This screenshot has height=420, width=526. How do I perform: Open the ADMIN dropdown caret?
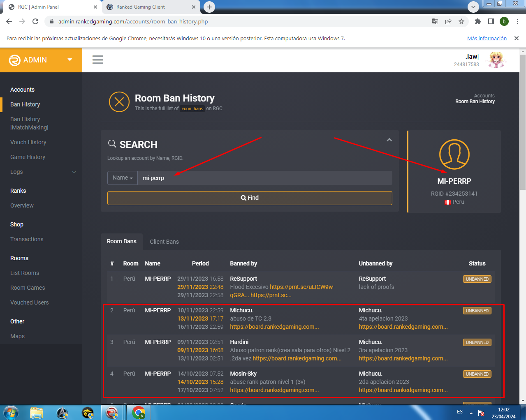pos(70,60)
